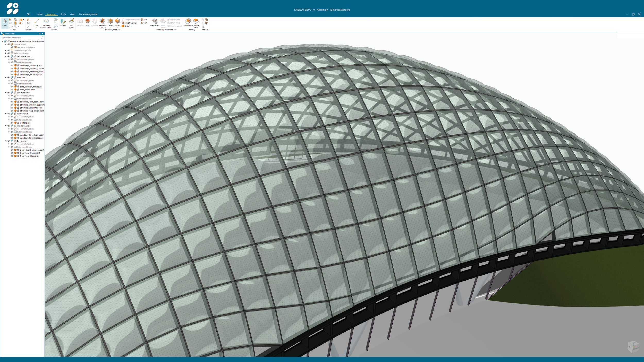
Task: Switch to the Home ribbon tab
Action: 39,14
